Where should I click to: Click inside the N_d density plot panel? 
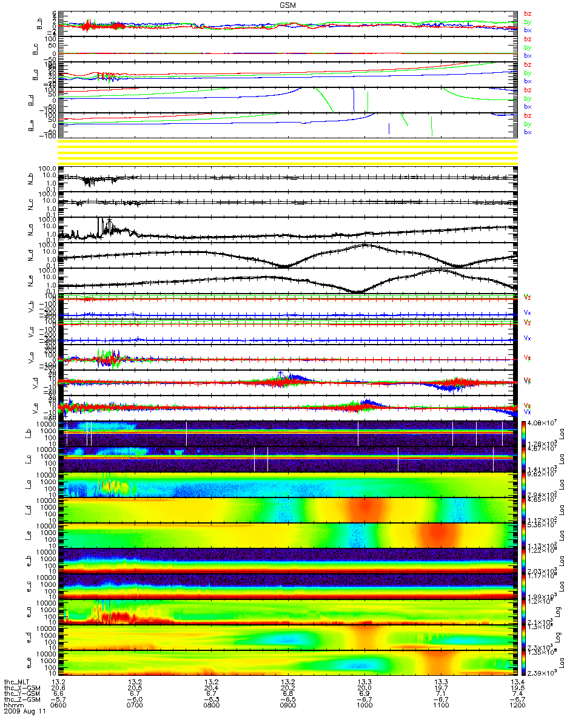[288, 255]
